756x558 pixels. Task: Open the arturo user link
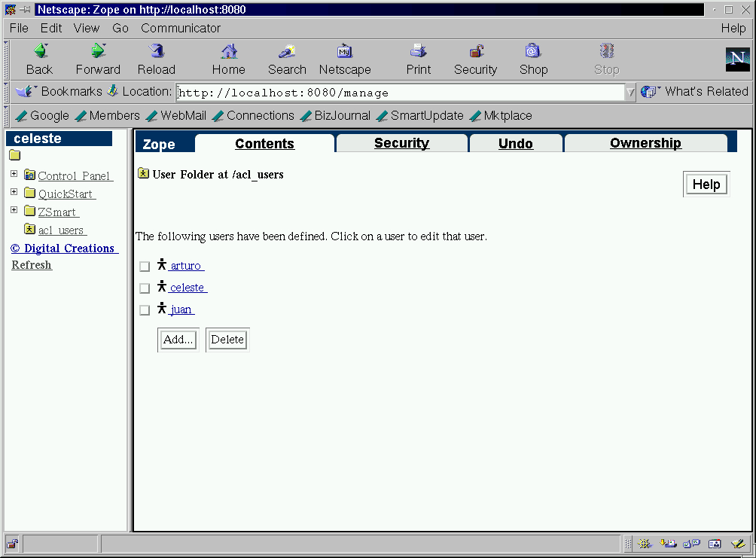tap(186, 266)
